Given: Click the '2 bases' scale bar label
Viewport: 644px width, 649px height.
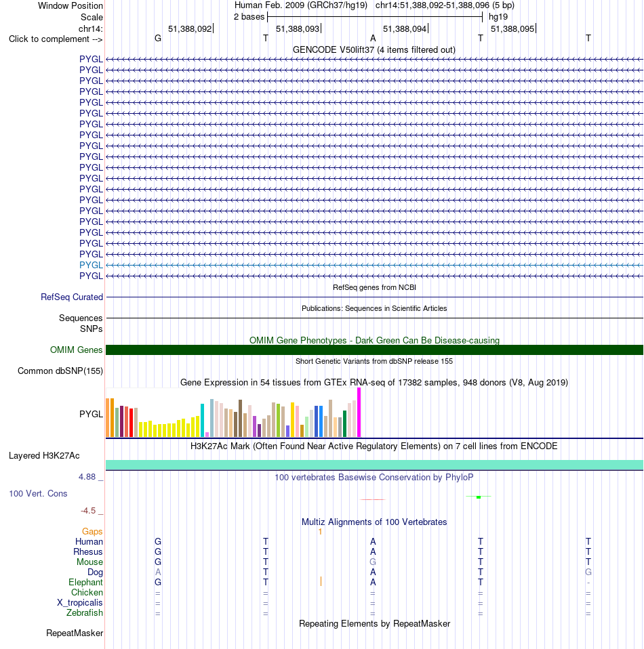Looking at the screenshot, I should pyautogui.click(x=249, y=16).
